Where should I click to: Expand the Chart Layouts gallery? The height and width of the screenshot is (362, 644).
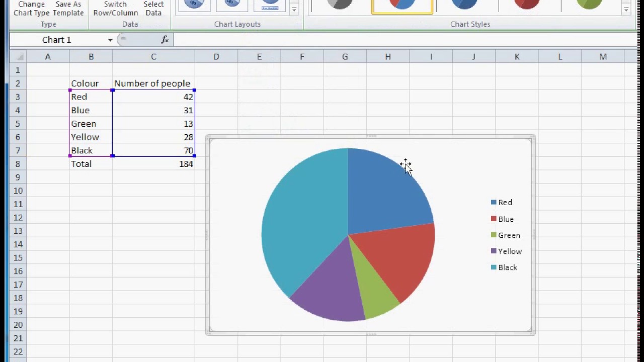tap(294, 10)
